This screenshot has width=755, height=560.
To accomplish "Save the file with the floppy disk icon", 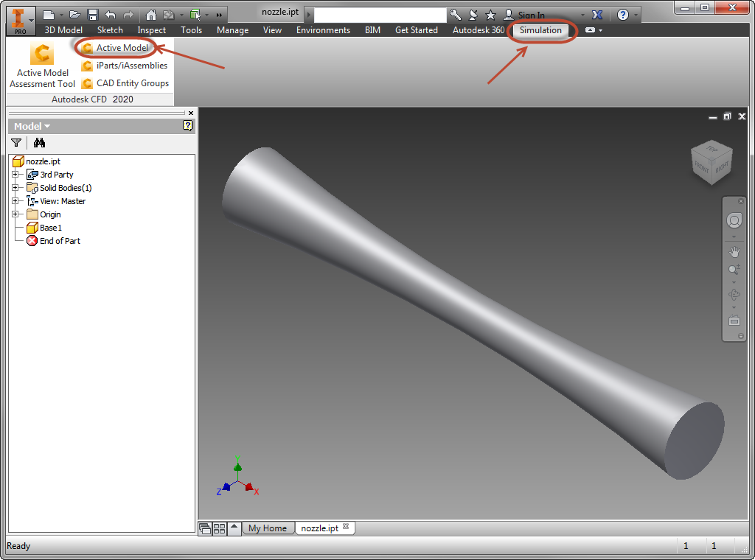I will point(92,15).
